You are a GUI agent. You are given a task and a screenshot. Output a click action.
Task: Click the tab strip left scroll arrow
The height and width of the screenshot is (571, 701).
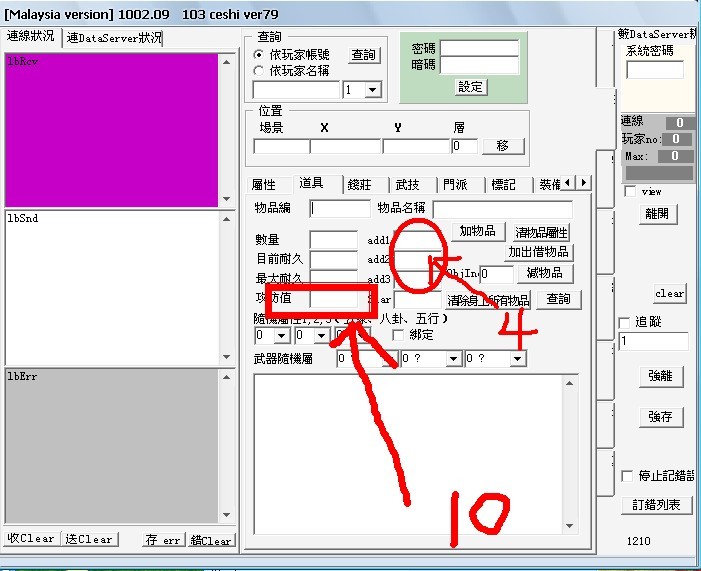pos(568,183)
